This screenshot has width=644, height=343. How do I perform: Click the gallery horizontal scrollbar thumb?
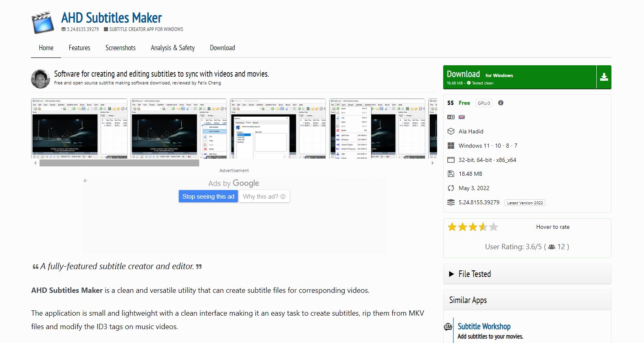[119, 163]
